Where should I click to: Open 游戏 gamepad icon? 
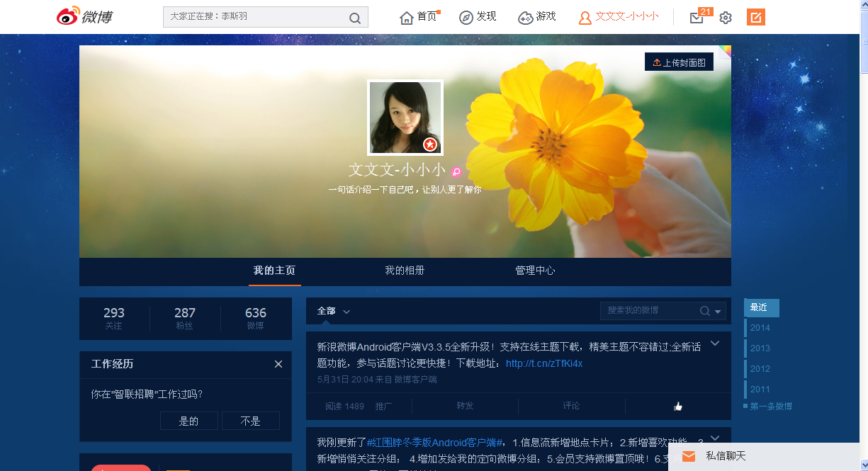(x=526, y=18)
